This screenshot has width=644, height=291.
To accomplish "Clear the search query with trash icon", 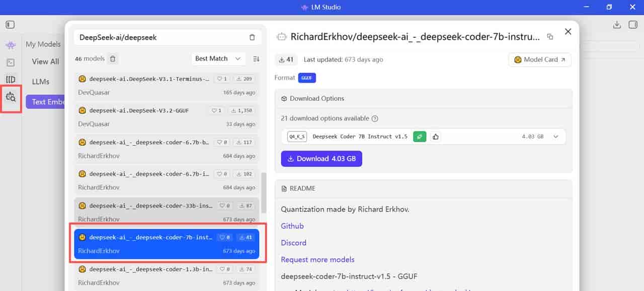I will (252, 37).
